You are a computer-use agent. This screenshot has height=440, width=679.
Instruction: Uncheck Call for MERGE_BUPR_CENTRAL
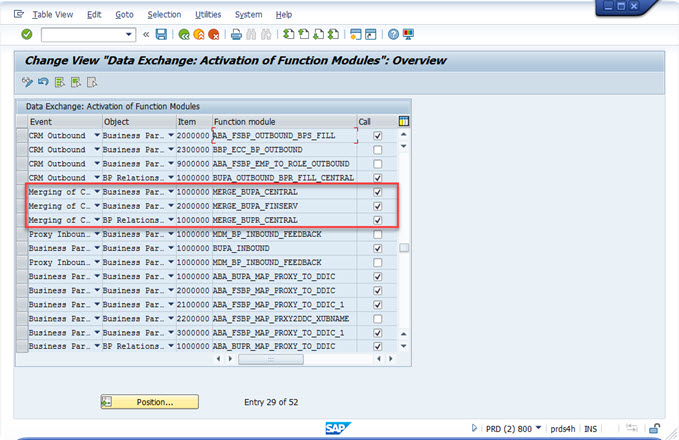pos(378,220)
